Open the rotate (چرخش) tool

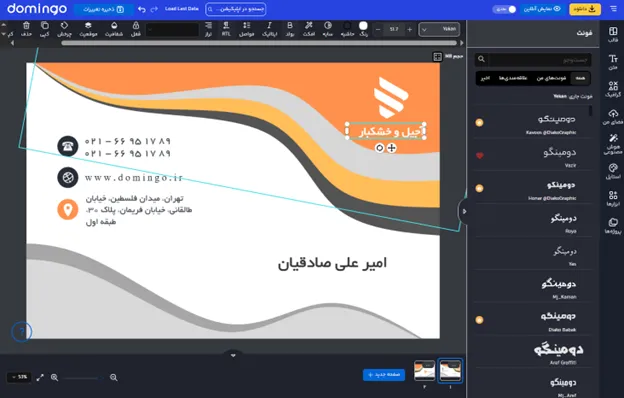(64, 29)
